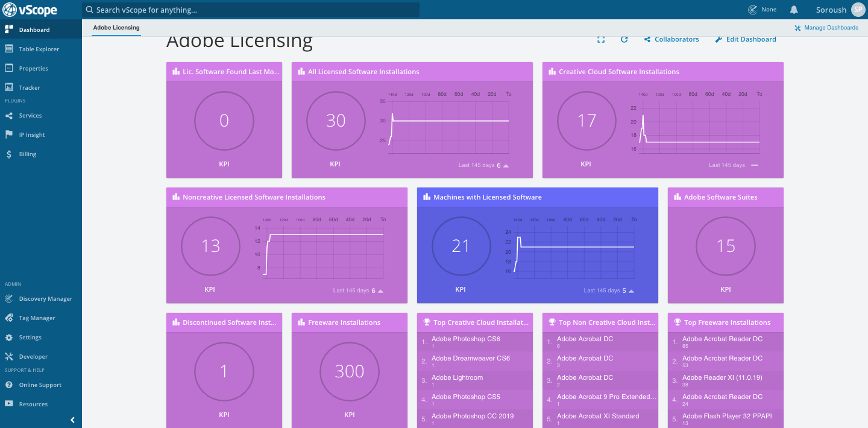Collapse the sidebar with the chevron
Viewport: 868px width, 428px height.
click(72, 420)
